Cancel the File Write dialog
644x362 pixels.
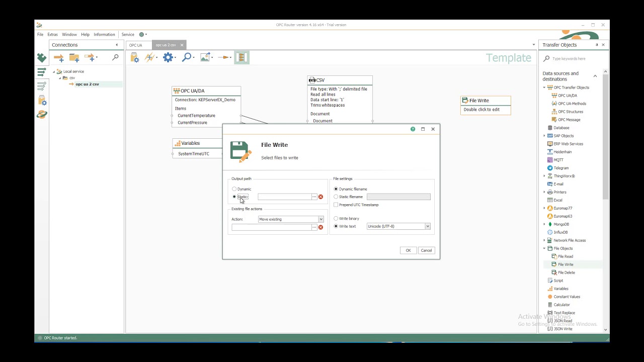[x=426, y=250]
